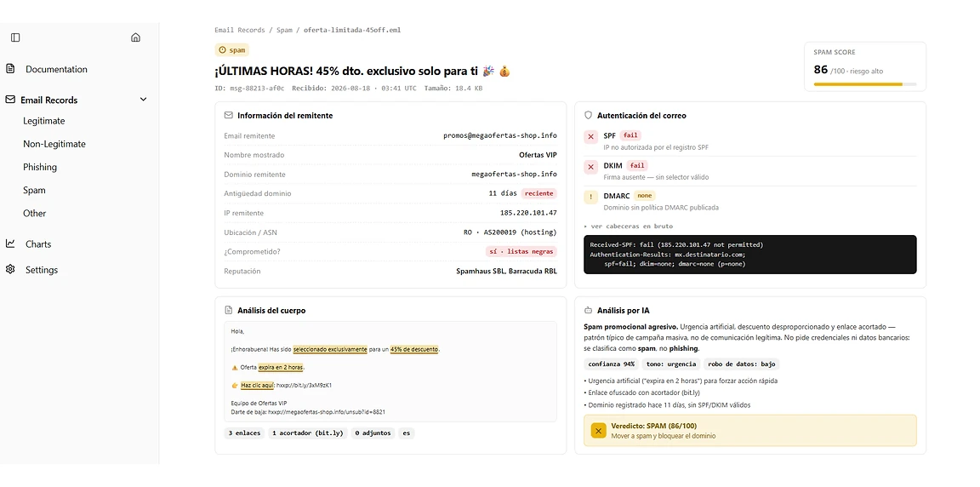Image resolution: width=980 pixels, height=487 pixels.
Task: Collapse the Email Records chevron
Action: click(143, 100)
